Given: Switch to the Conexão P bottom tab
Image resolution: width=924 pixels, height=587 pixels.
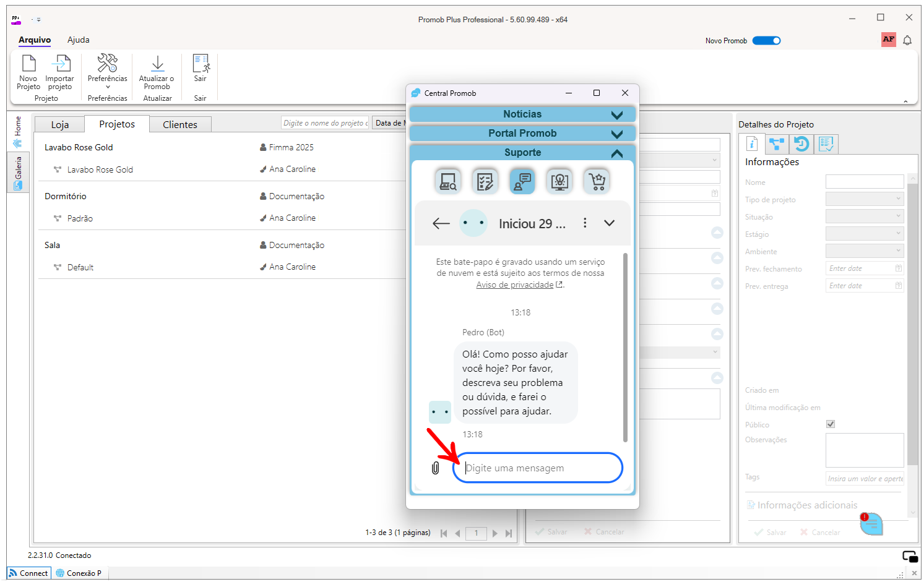Looking at the screenshot, I should click(x=79, y=573).
